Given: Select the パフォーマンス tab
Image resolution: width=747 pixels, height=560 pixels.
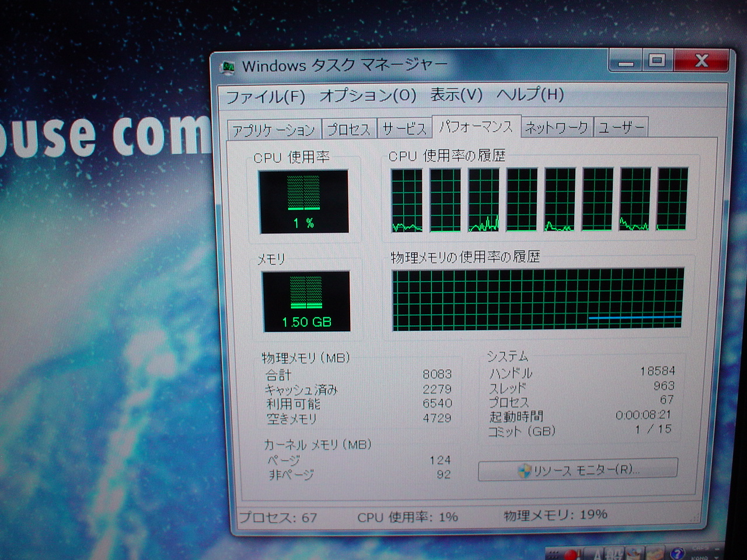Looking at the screenshot, I should point(476,126).
